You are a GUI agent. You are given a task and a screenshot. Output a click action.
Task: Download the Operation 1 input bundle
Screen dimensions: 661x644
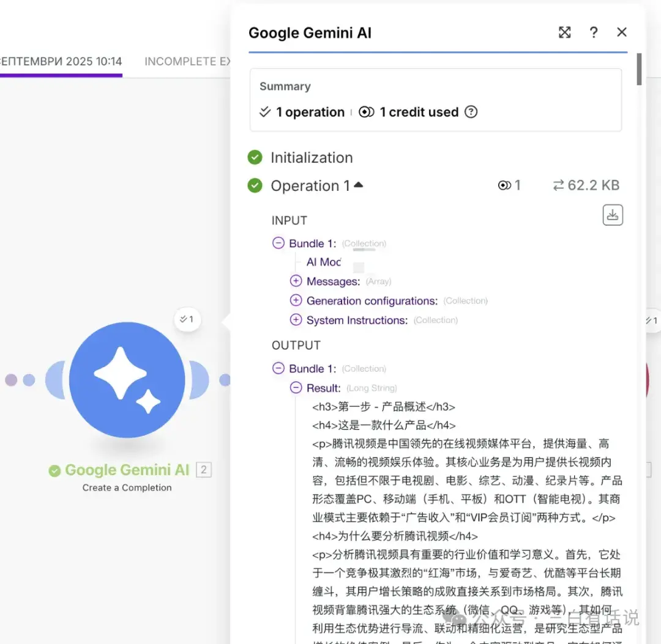[x=613, y=215]
